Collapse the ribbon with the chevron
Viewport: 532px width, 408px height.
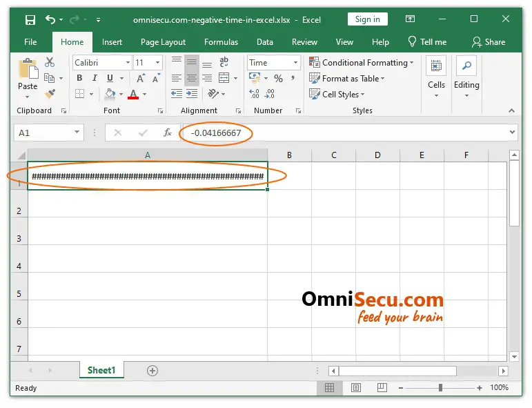[x=511, y=110]
